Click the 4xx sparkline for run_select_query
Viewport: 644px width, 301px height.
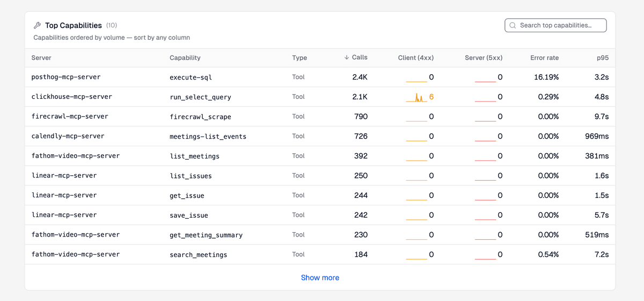pyautogui.click(x=416, y=97)
